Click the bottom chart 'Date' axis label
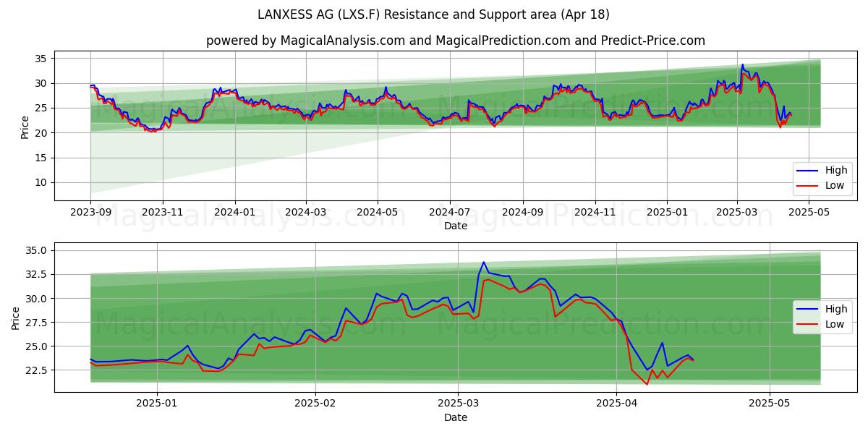 point(456,417)
